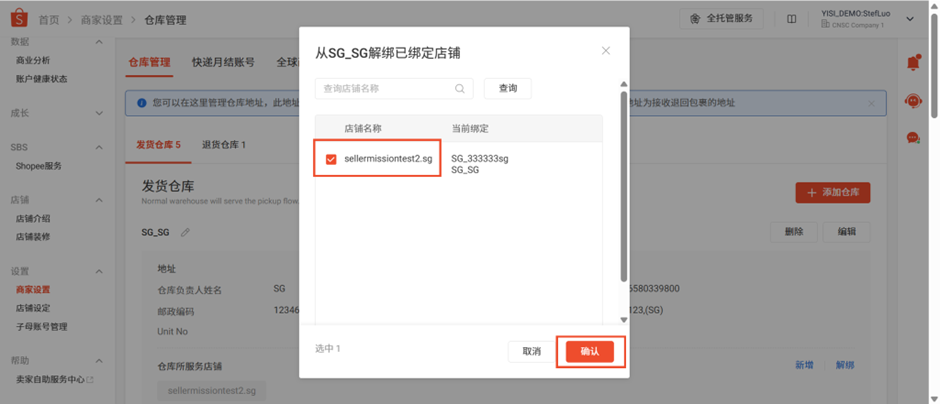
Task: Select the 退货仓库 1 tab
Action: [x=224, y=144]
